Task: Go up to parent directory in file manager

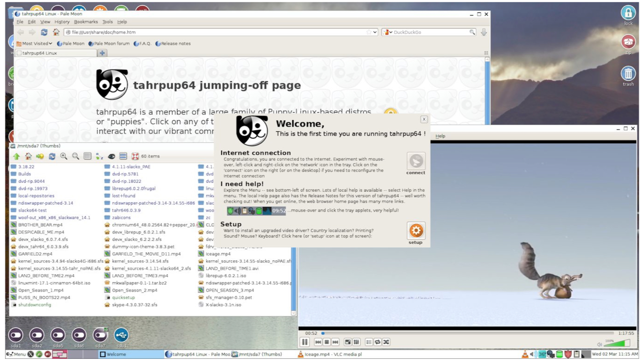Action: (x=17, y=156)
